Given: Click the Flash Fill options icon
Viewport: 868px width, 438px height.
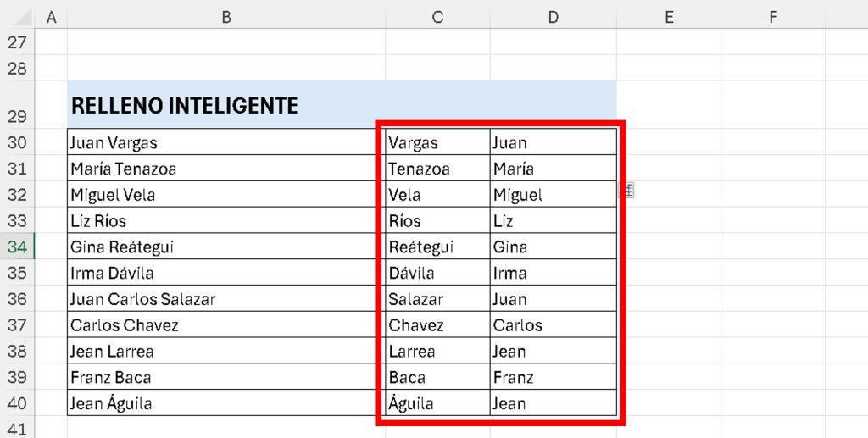Looking at the screenshot, I should tap(627, 191).
